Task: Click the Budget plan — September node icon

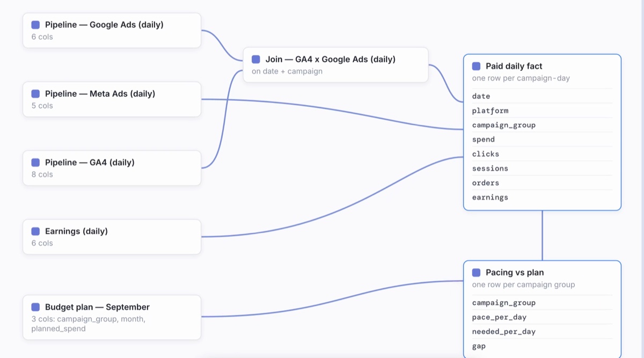Action: coord(35,307)
